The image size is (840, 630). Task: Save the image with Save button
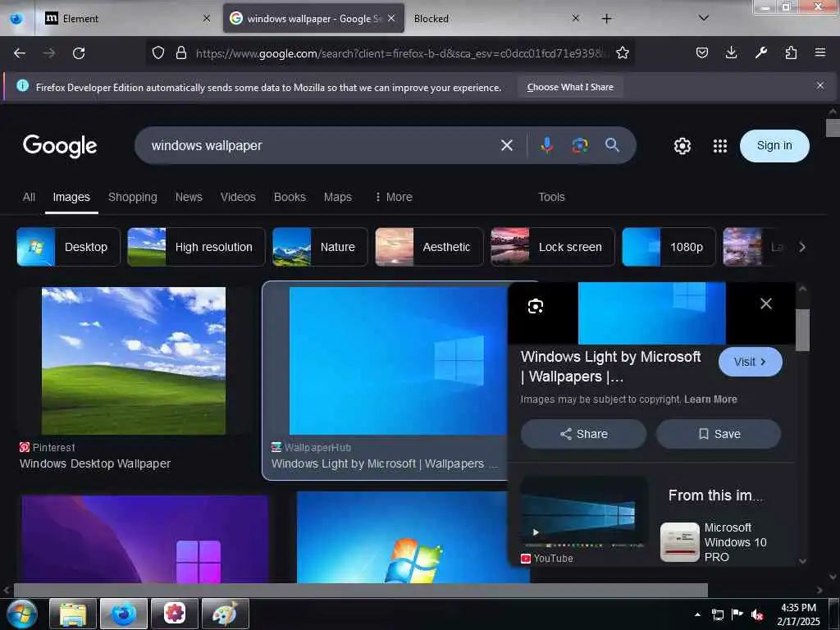point(719,434)
